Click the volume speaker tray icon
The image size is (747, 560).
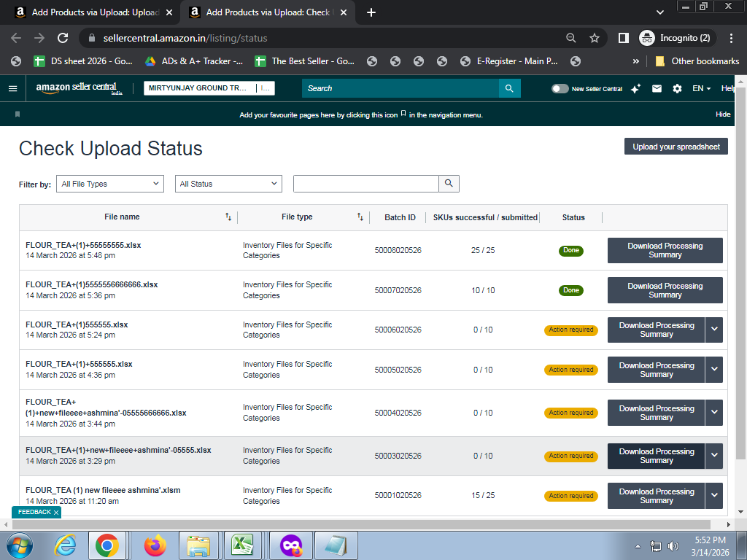point(673,546)
